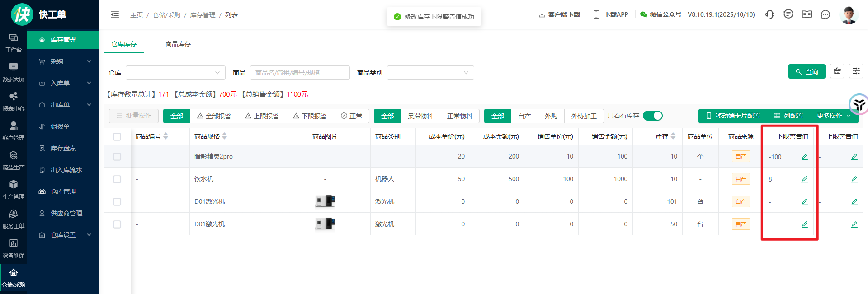Viewport: 868px width, 294px height.
Task: Edit upper warning value for 饮水机
Action: point(854,179)
